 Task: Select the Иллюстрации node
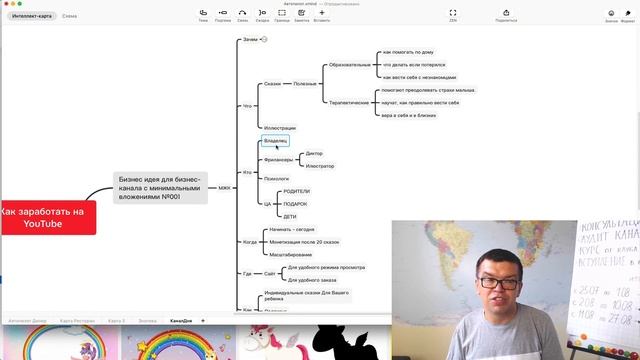[x=280, y=128]
